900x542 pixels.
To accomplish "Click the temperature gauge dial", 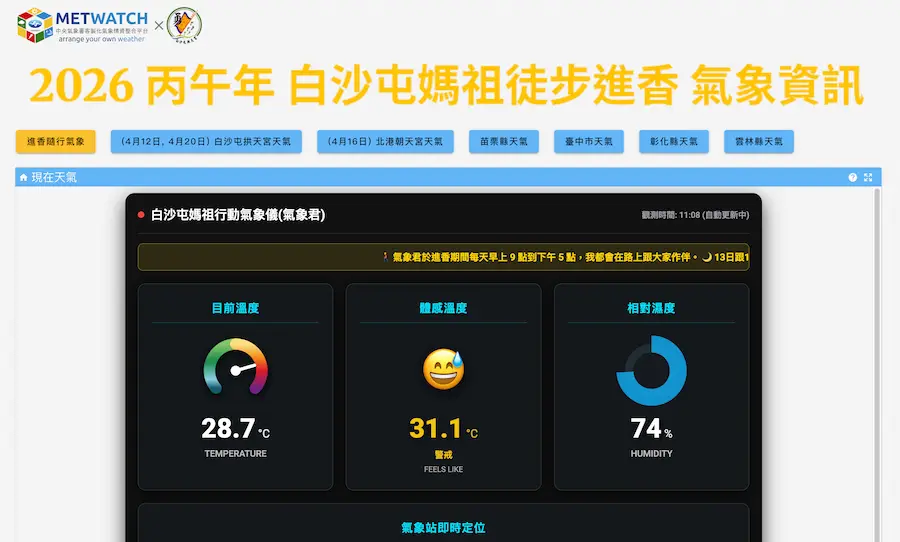I will click(x=236, y=367).
